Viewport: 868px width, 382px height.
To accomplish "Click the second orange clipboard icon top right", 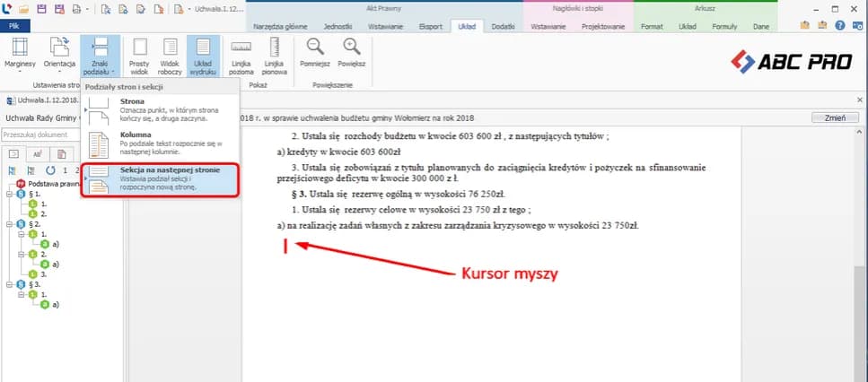I will (822, 25).
